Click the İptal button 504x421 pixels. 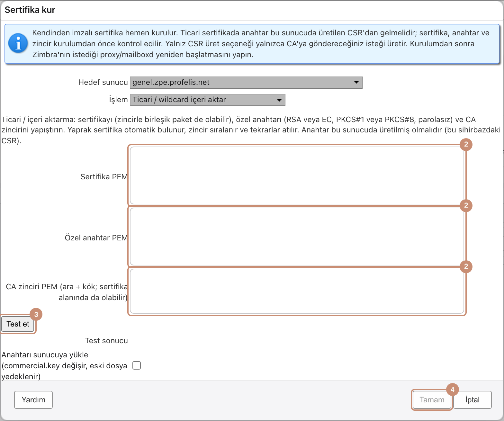[x=473, y=400]
